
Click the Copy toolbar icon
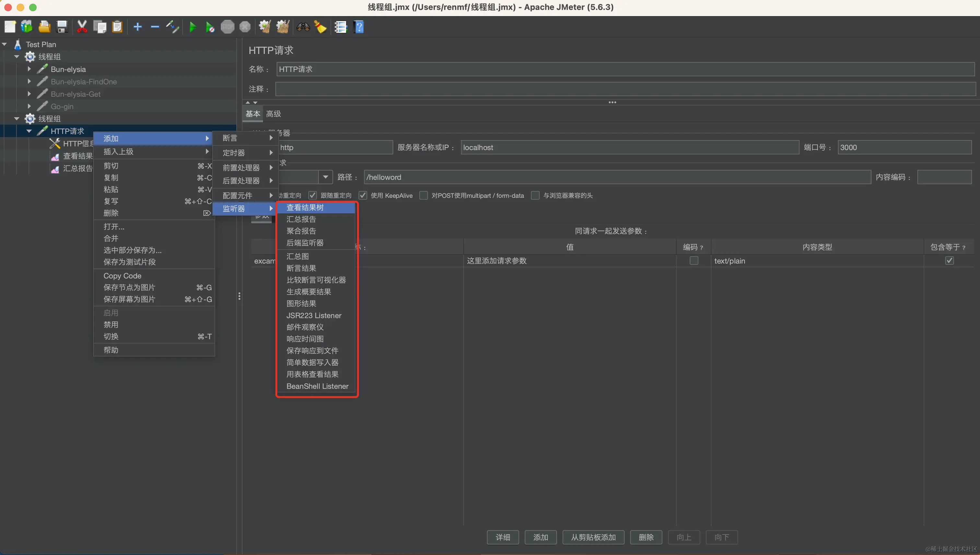100,27
